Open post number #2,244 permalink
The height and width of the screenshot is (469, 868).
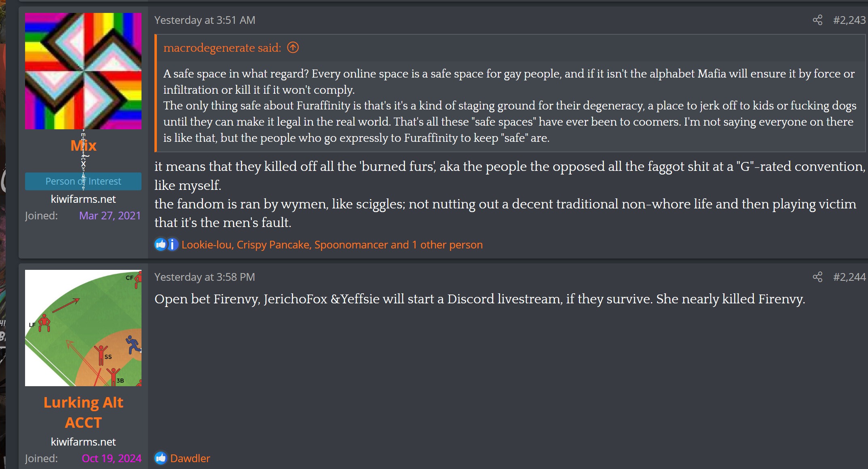849,277
